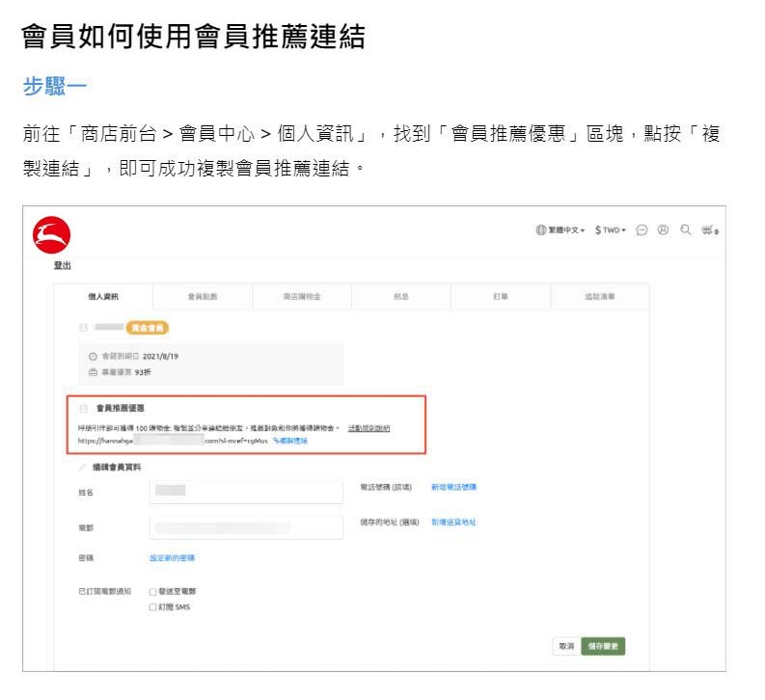Open the chat message bubble icon
765x700 pixels.
[642, 230]
